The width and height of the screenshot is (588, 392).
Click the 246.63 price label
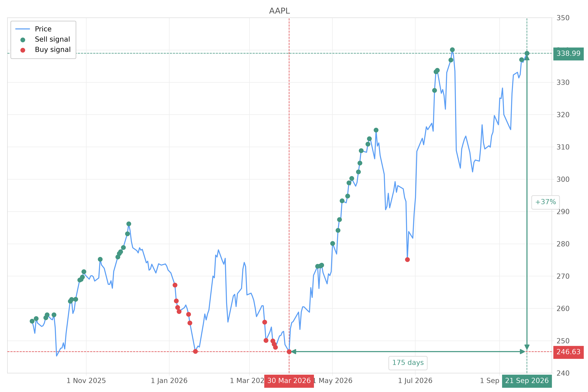568,352
